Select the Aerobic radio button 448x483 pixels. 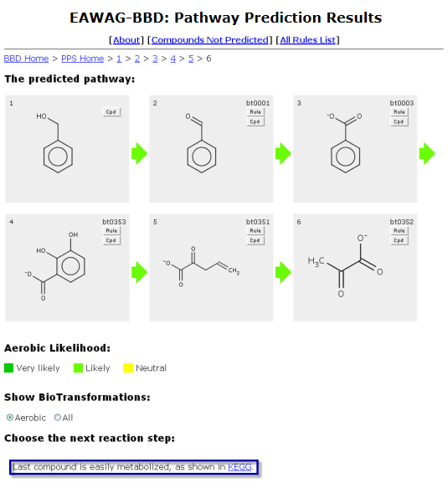click(10, 418)
